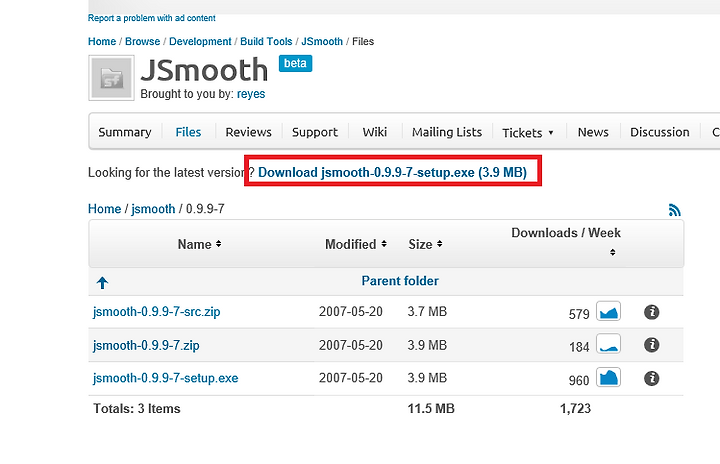Click the JSmooth project folder icon
The image size is (720, 464).
click(x=112, y=78)
